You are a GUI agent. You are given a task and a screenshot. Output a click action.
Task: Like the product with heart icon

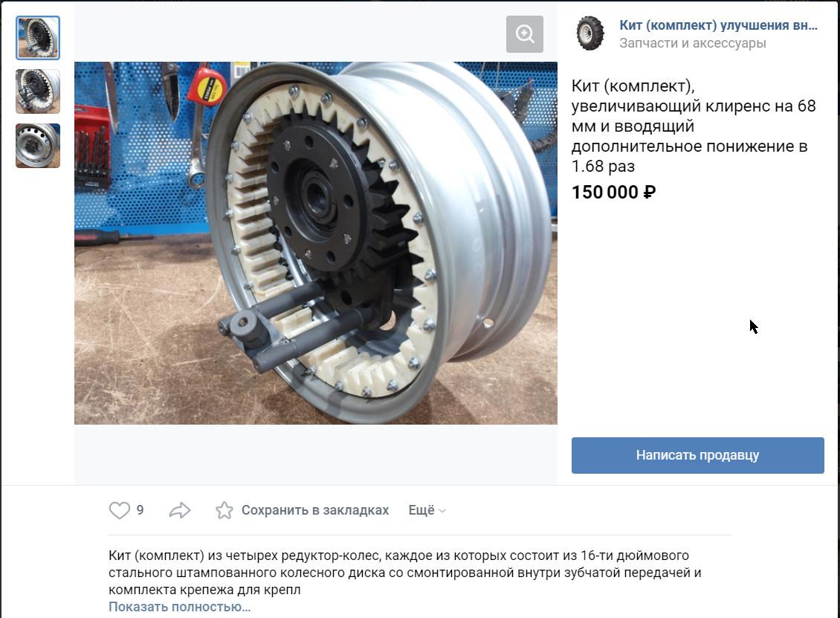point(120,510)
